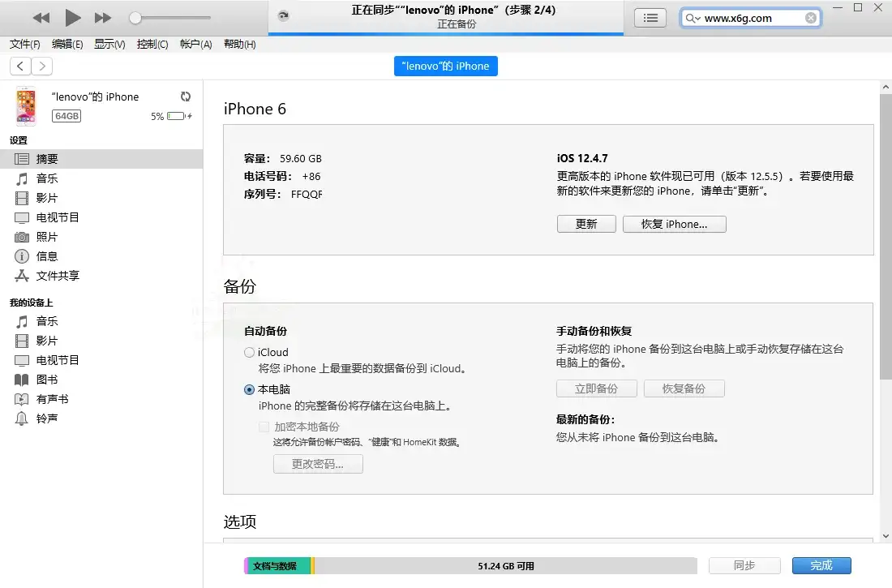Open 图书 under 我的设备上
This screenshot has width=892, height=588.
(46, 379)
